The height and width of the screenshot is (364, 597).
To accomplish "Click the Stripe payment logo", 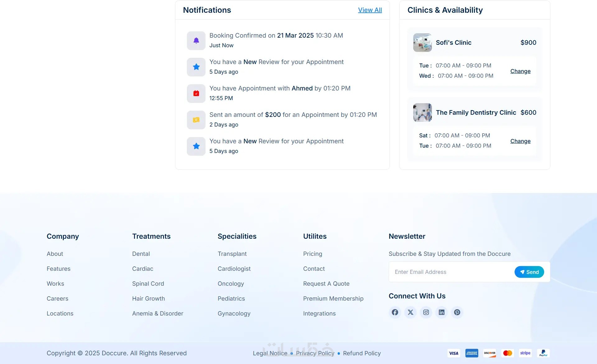I will coord(525,353).
